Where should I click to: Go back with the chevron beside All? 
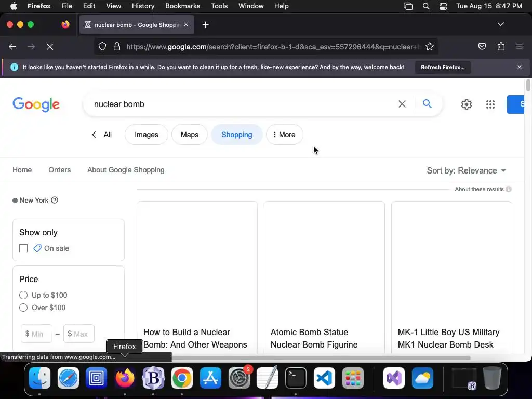[x=94, y=135]
